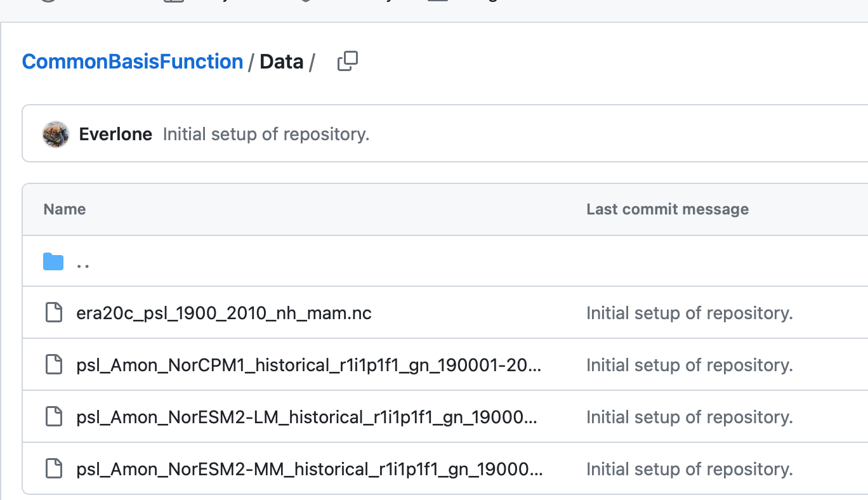Screen dimensions: 868x500
Task: Click file icon beside era20c_psl_1900_2010_nh_mam.nc
Action: click(54, 313)
